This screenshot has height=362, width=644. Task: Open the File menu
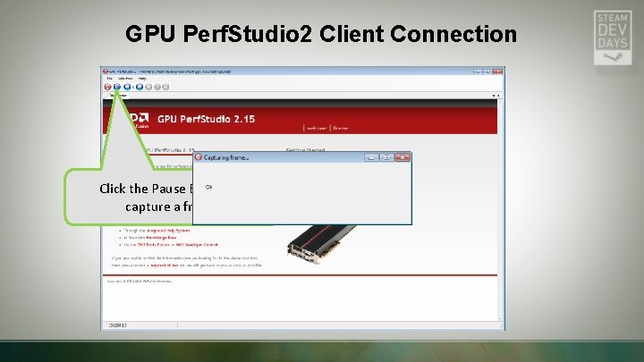click(110, 79)
